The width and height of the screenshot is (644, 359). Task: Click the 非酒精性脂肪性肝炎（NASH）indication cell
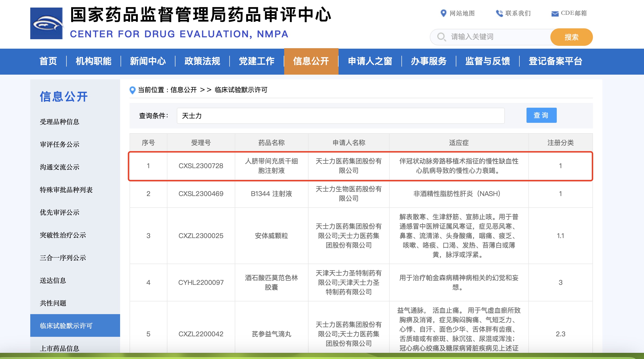458,194
